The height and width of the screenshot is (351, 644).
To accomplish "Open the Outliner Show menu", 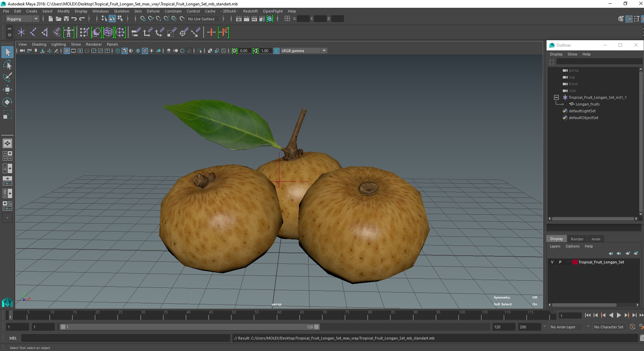I will (572, 54).
